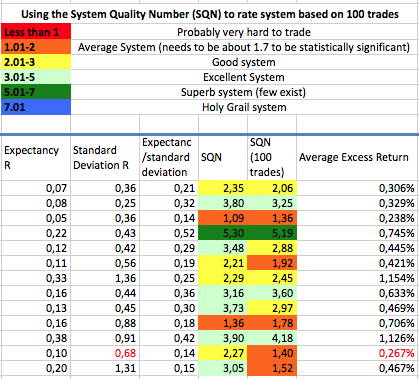Select the light green cell 3,73
Image resolution: width=419 pixels, height=379 pixels.
(x=223, y=308)
